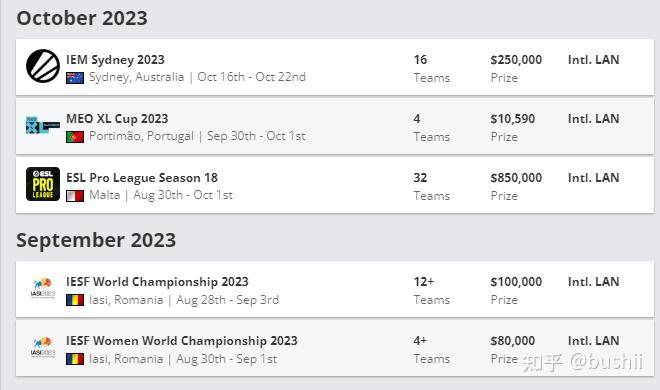Image resolution: width=660 pixels, height=390 pixels.
Task: Click the Portugal flag icon
Action: [75, 137]
